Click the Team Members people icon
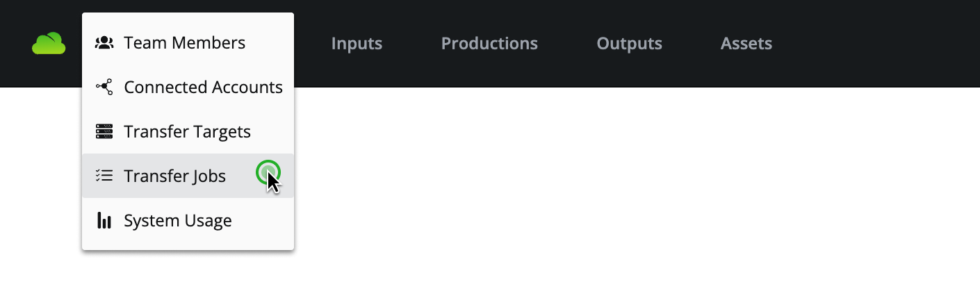 tap(104, 43)
